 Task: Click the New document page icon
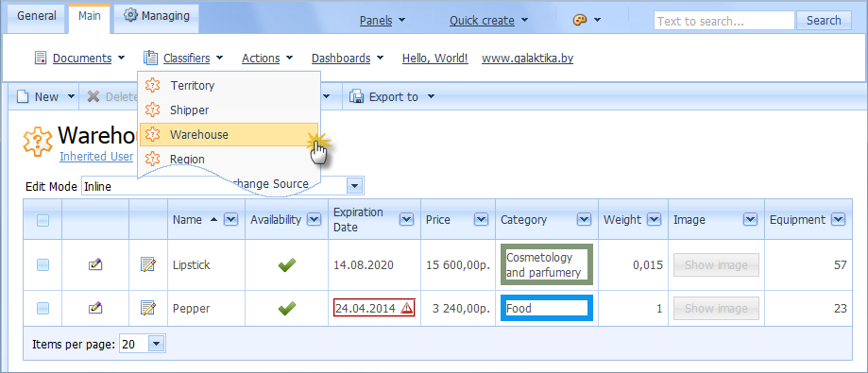point(22,97)
